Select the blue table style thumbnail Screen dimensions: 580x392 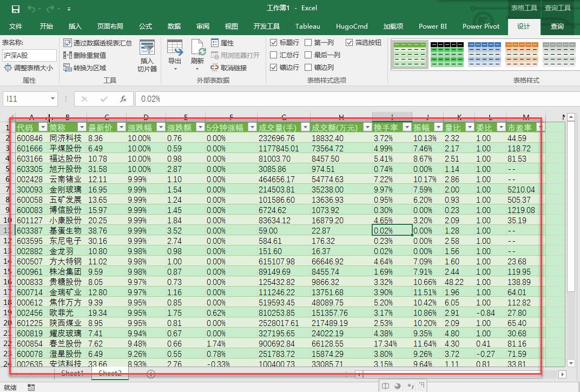coord(484,54)
